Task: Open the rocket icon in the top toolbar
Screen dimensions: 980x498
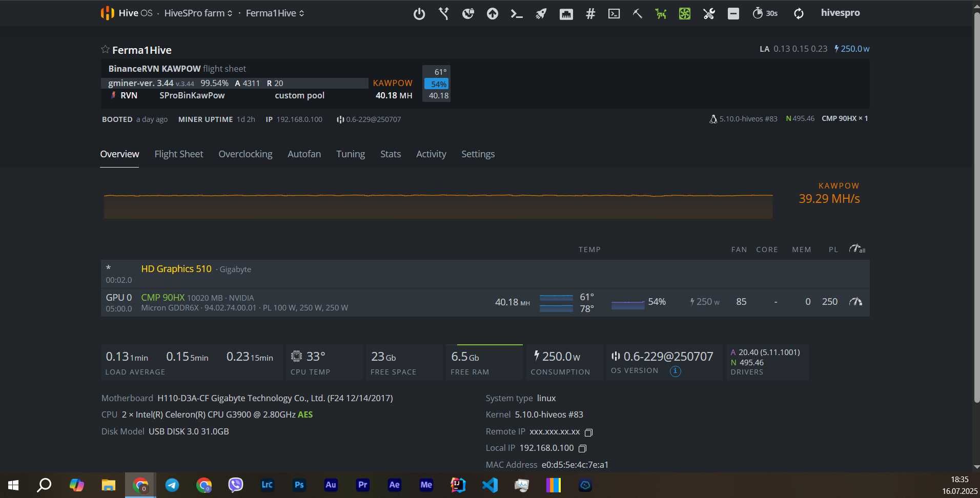Action: (541, 14)
